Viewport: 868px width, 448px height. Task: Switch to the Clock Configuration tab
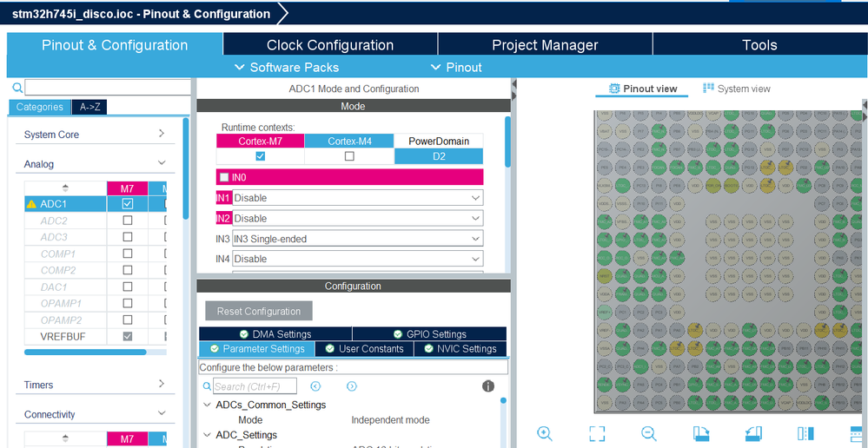click(x=330, y=45)
